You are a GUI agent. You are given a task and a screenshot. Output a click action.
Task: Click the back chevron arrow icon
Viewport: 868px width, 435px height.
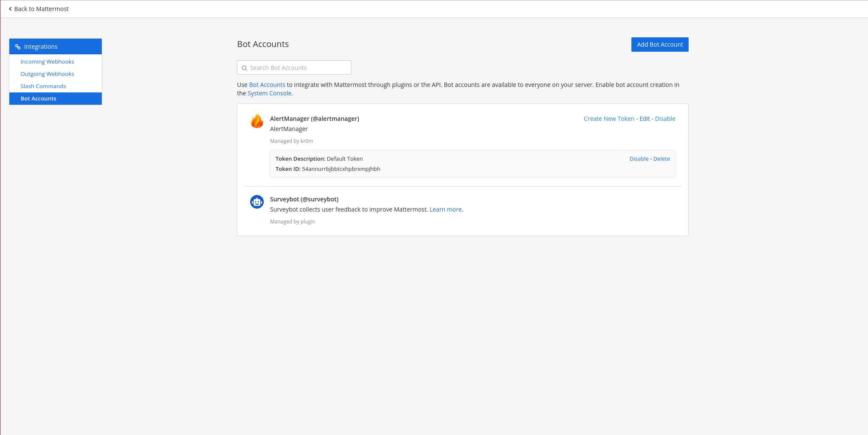(x=10, y=9)
